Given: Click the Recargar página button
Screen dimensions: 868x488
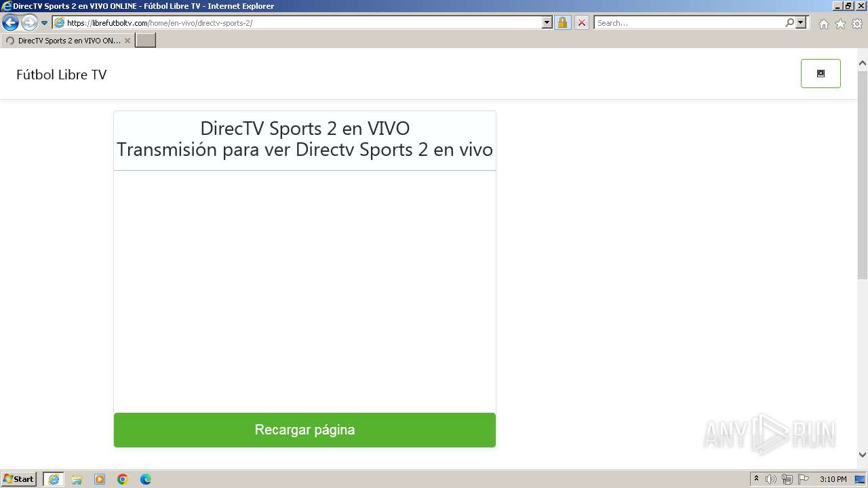Looking at the screenshot, I should [x=304, y=430].
